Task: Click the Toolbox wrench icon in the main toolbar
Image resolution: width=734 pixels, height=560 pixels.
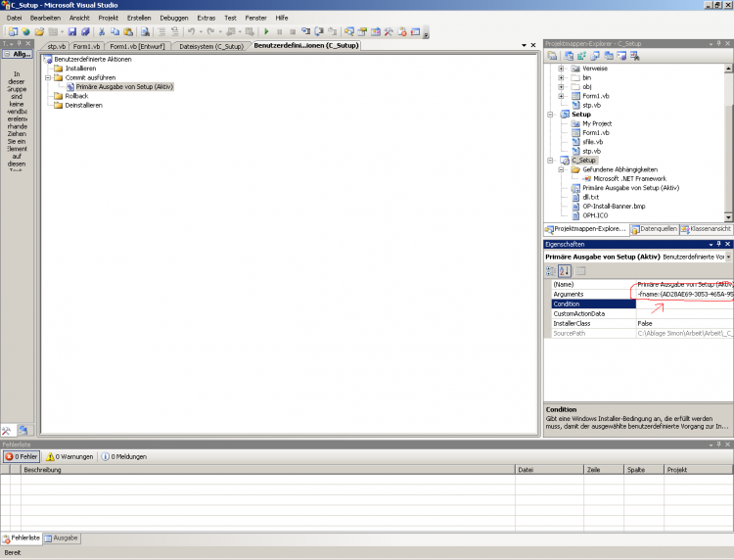Action: click(389, 32)
